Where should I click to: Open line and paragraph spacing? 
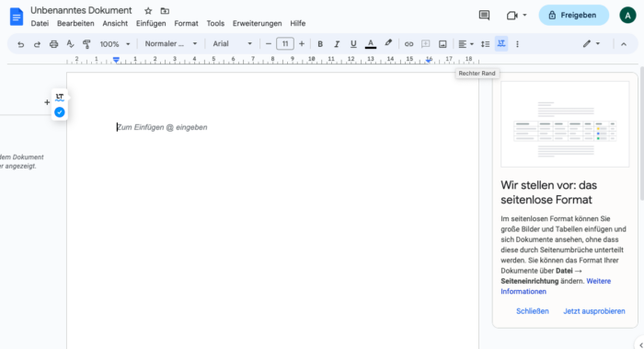(485, 44)
